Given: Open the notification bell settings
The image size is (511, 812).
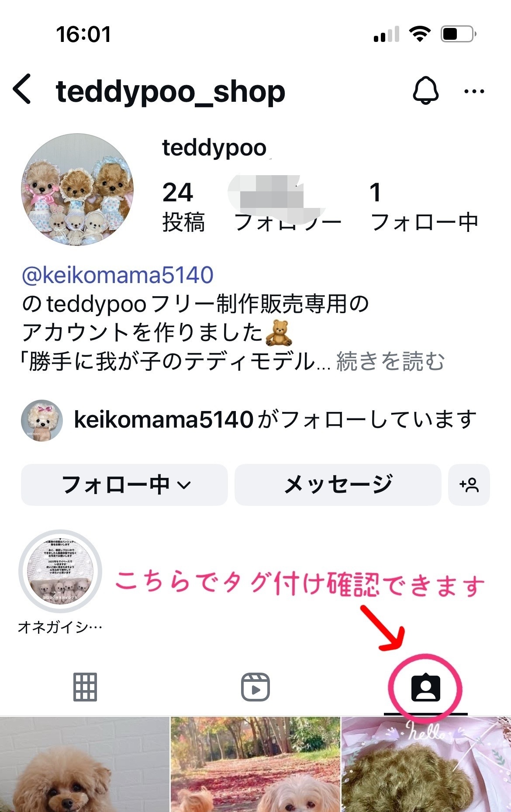Looking at the screenshot, I should pyautogui.click(x=425, y=90).
